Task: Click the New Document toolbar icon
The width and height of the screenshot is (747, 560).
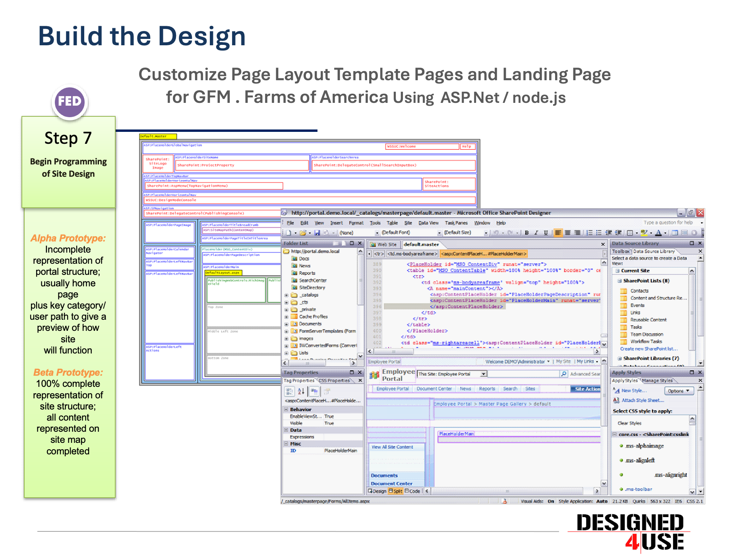Action: 289,233
